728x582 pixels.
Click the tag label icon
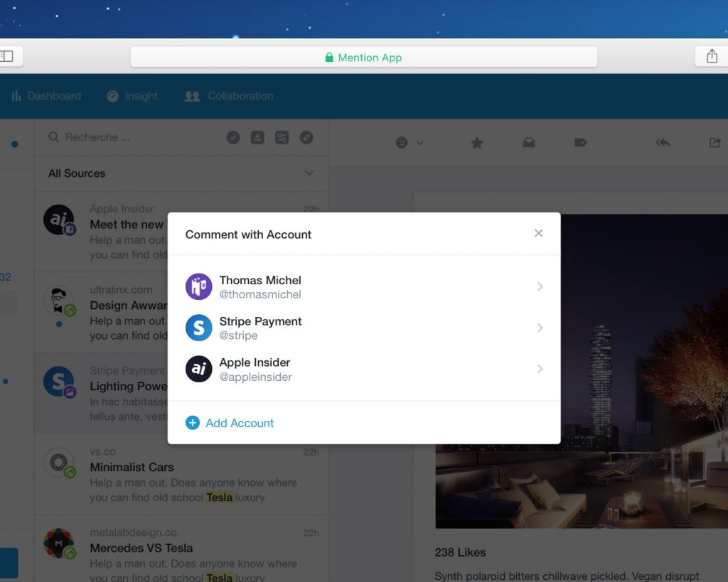tap(580, 143)
